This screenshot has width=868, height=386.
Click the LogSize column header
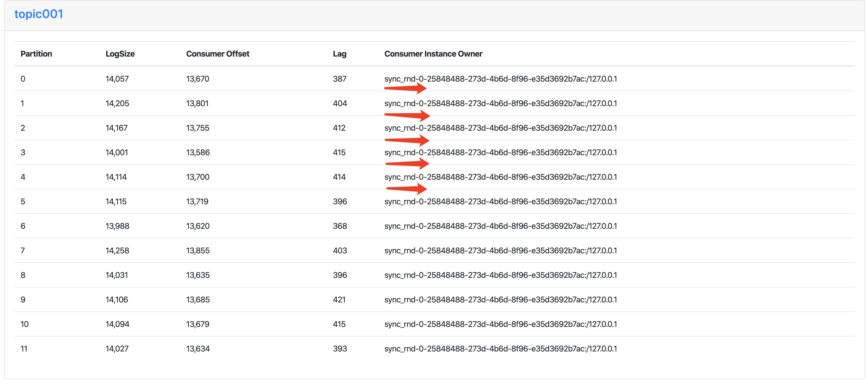(120, 54)
